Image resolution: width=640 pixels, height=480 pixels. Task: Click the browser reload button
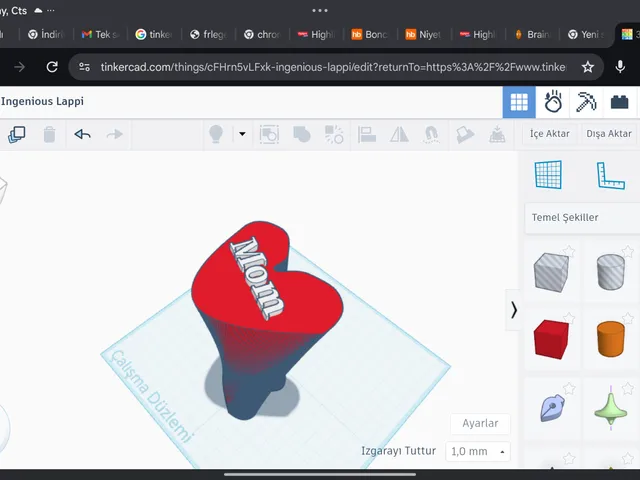click(52, 67)
